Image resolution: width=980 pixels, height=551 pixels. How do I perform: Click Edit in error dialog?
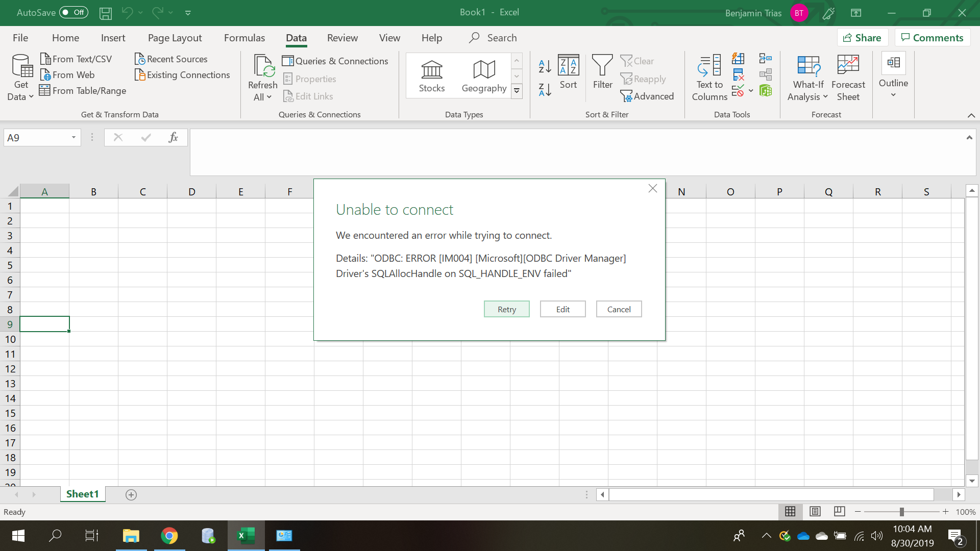[x=563, y=309]
